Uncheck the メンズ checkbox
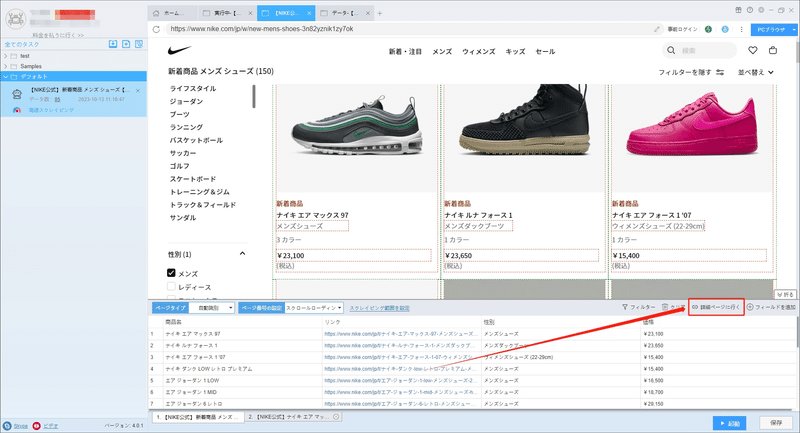 (x=171, y=273)
